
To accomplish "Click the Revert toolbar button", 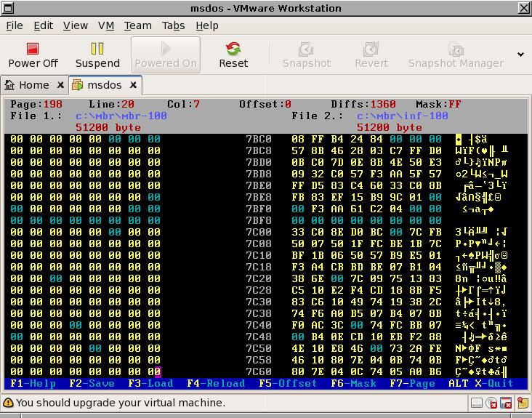I will [371, 55].
